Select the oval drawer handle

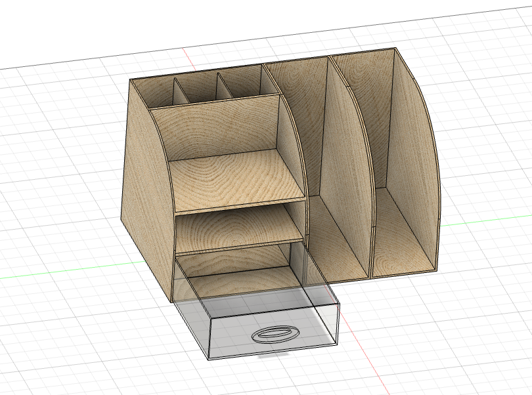coord(275,335)
